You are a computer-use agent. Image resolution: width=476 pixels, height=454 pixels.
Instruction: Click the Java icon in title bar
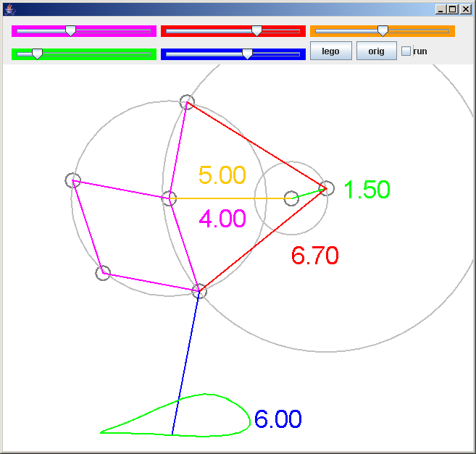(10, 9)
